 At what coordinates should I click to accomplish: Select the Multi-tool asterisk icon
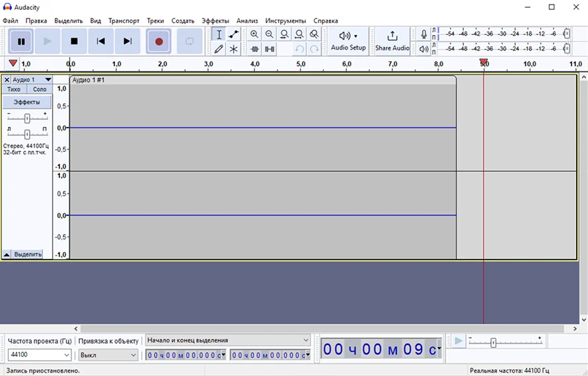pyautogui.click(x=234, y=49)
